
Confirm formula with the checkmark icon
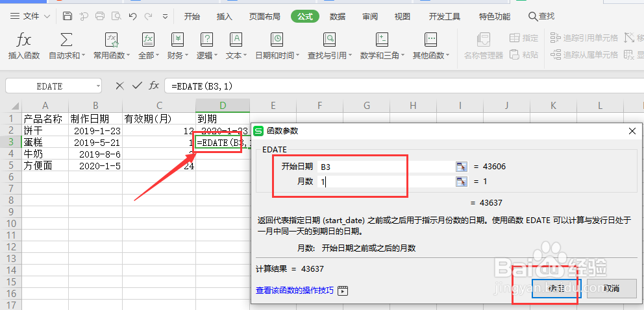click(x=137, y=86)
